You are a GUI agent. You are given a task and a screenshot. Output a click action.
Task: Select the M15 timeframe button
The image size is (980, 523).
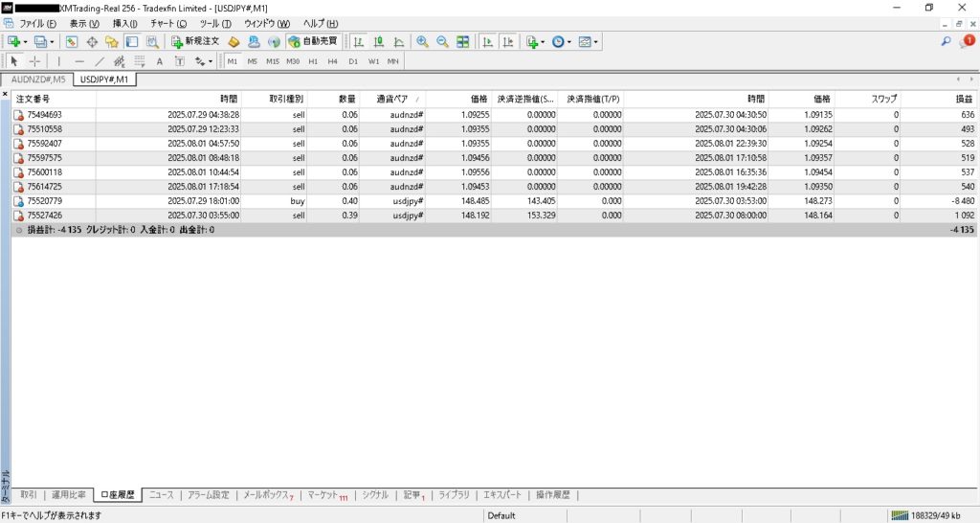(x=273, y=61)
